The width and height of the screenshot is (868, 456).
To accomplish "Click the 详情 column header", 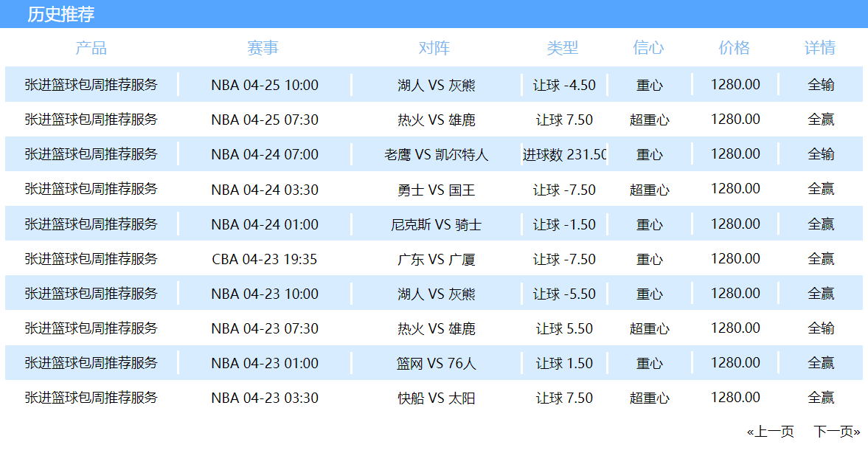I will tap(820, 48).
